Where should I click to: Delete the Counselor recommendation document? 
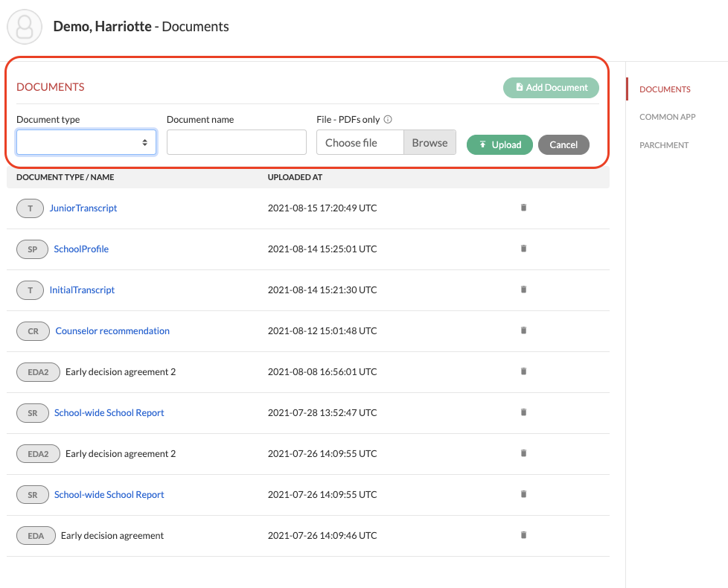point(523,330)
